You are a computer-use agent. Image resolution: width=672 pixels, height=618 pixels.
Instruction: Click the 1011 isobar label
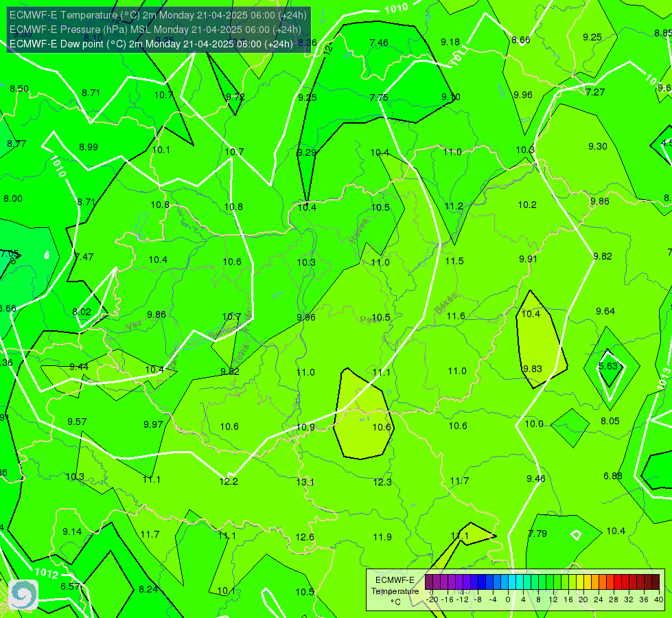point(459,56)
